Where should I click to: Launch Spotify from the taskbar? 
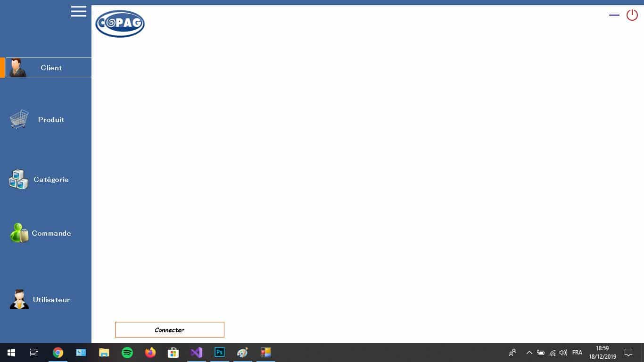click(127, 353)
